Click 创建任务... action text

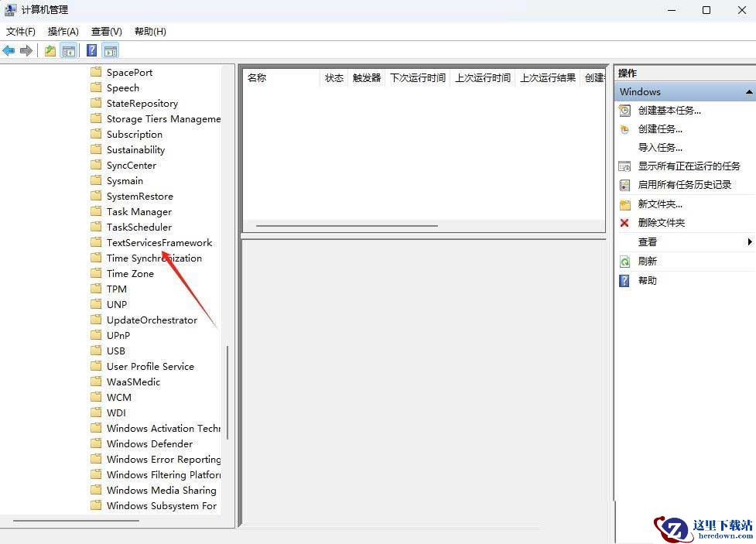(x=660, y=129)
